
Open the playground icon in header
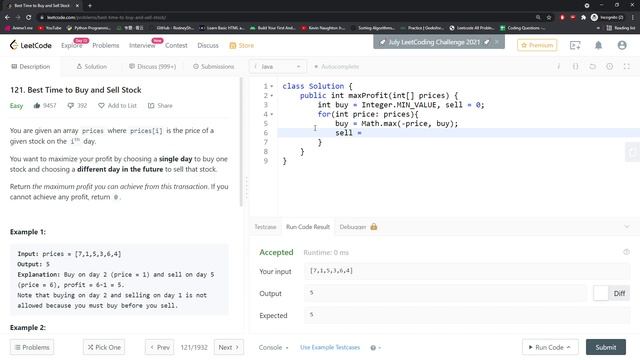click(x=575, y=45)
